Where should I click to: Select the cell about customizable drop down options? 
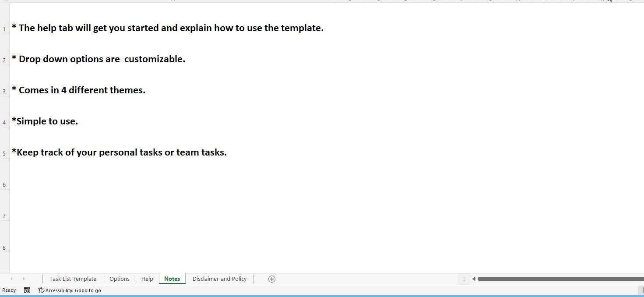98,59
